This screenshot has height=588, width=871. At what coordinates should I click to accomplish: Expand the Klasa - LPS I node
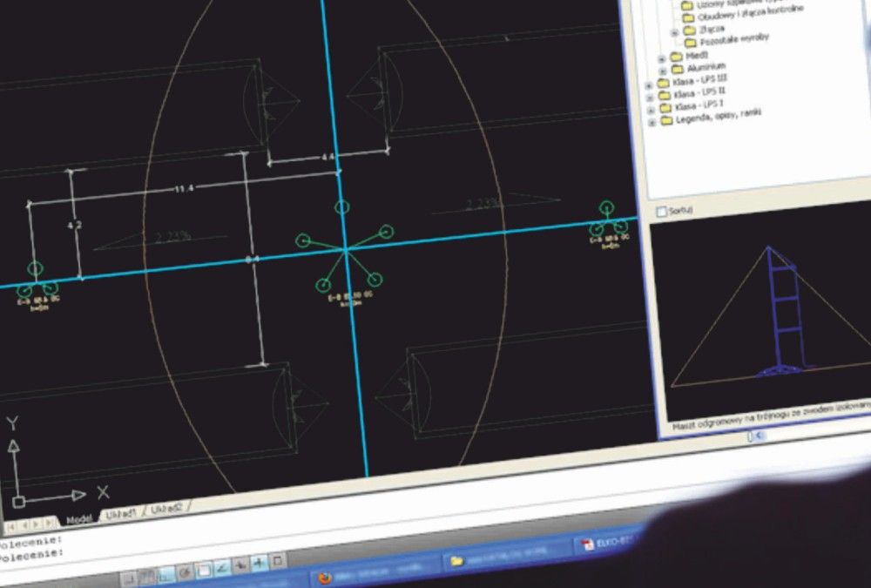651,110
